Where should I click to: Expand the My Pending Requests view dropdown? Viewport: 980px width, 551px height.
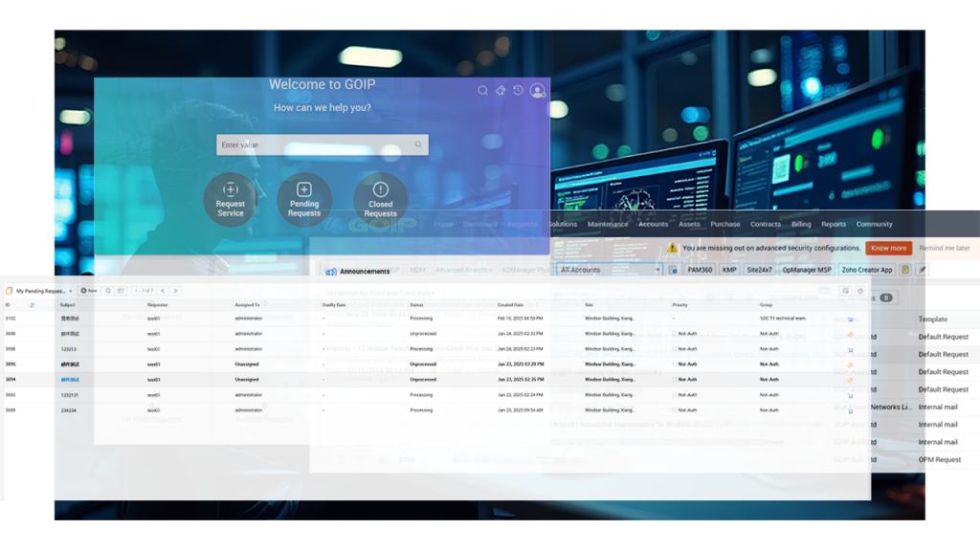click(x=68, y=290)
